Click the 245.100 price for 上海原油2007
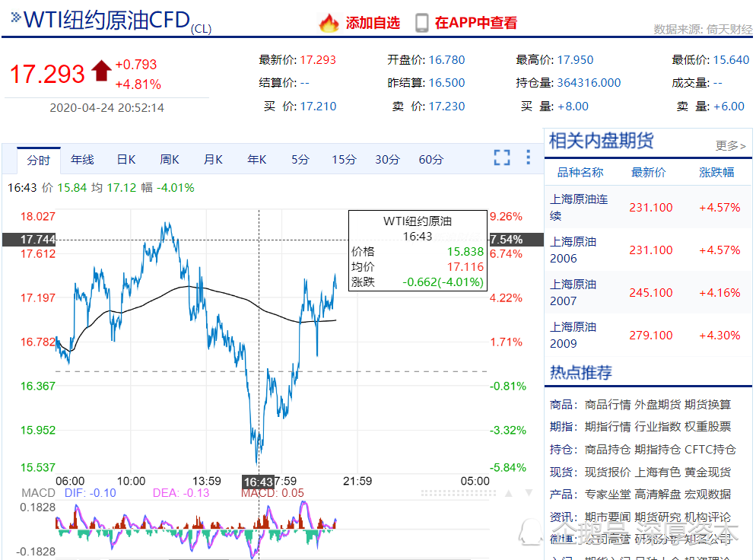The width and height of the screenshot is (756, 560). click(x=651, y=292)
